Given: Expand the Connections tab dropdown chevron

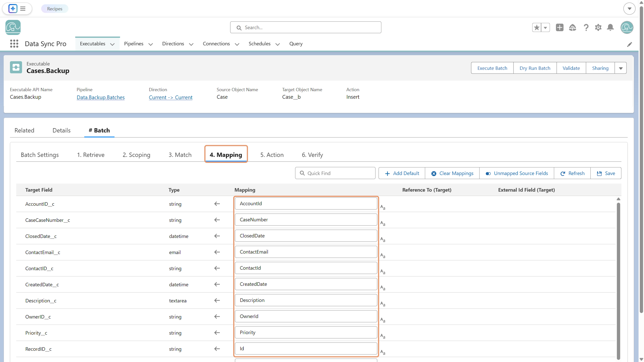Looking at the screenshot, I should (237, 44).
